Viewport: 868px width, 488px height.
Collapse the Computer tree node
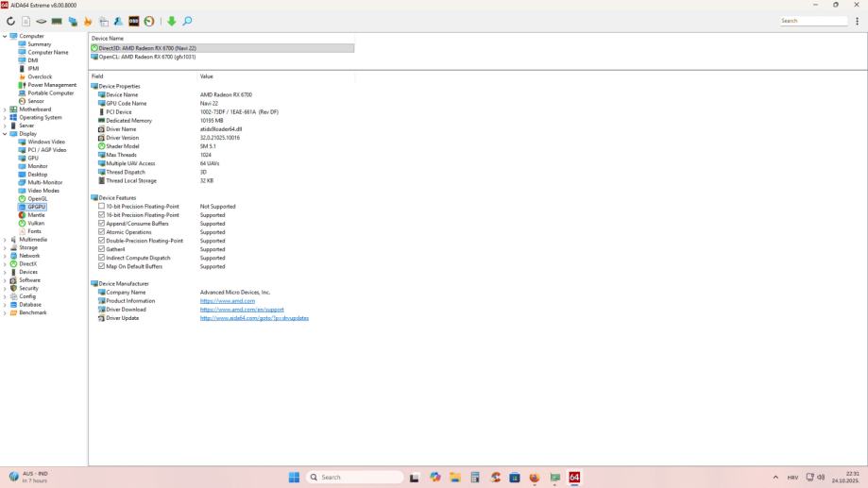coord(5,36)
